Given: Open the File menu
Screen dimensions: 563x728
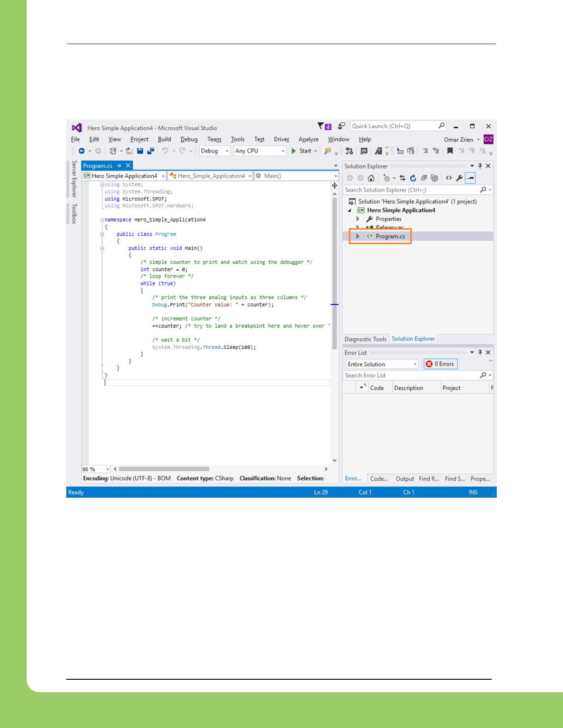Looking at the screenshot, I should (x=75, y=139).
